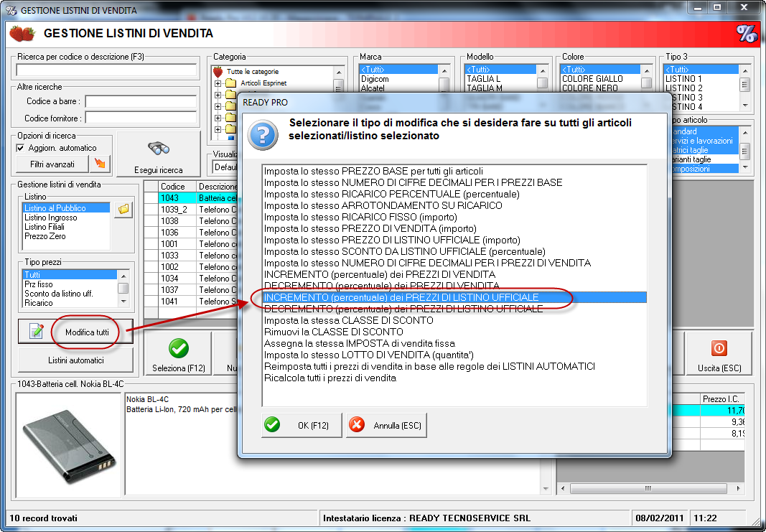Select Ricarico in Tipo prezzi list
The height and width of the screenshot is (532, 766).
(x=39, y=302)
